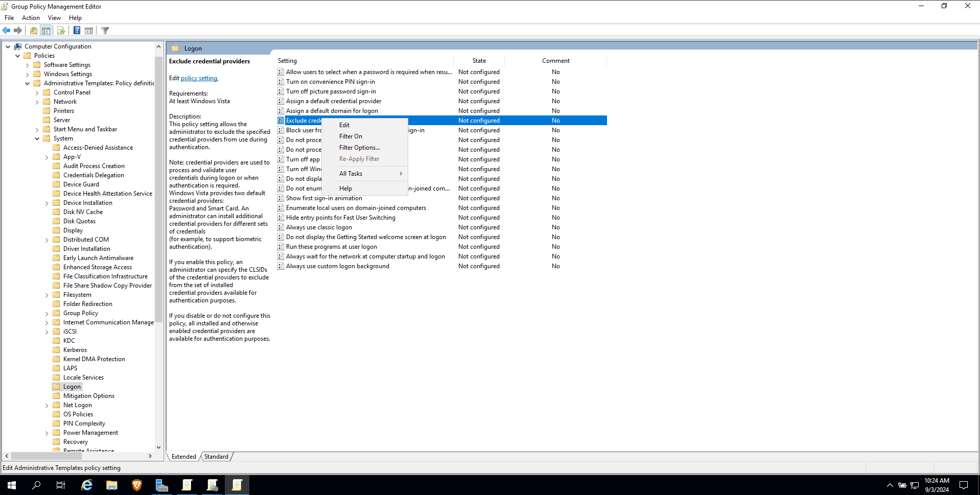Expand the Group Policy folder node

[46, 313]
